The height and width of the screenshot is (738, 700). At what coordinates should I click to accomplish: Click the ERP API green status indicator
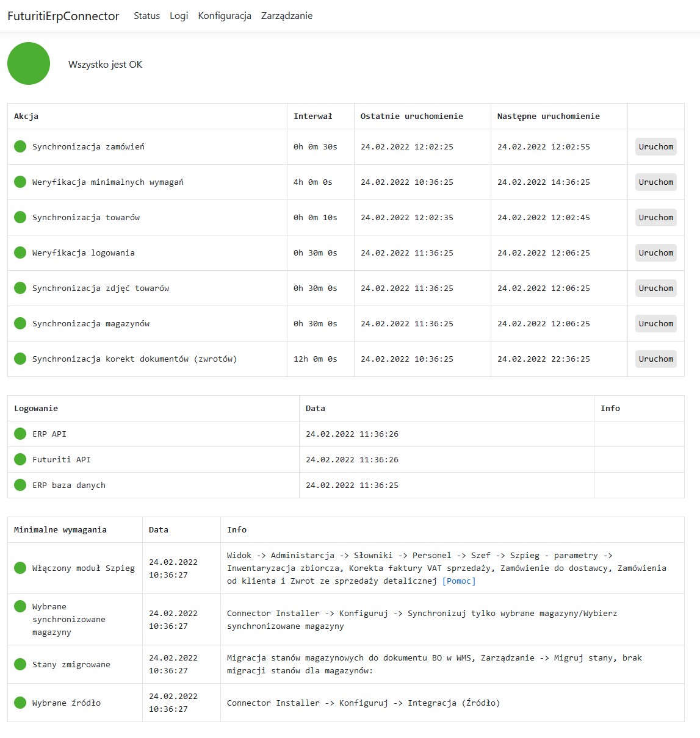tap(20, 434)
